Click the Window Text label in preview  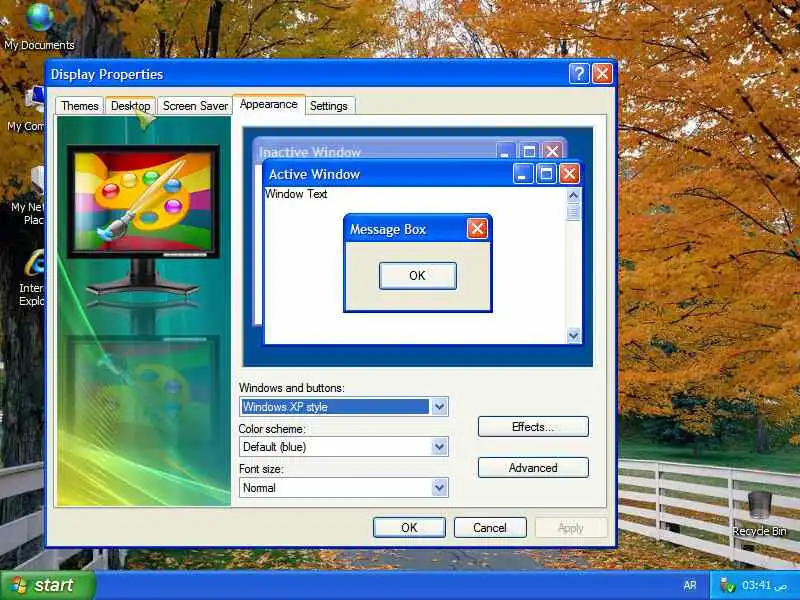tap(296, 194)
